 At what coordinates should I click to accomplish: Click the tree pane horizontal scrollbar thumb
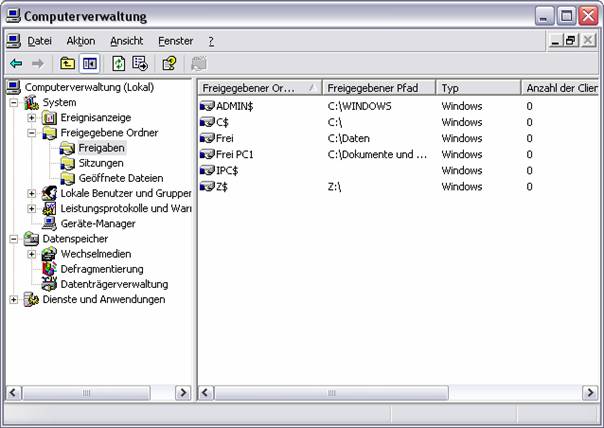click(x=86, y=393)
